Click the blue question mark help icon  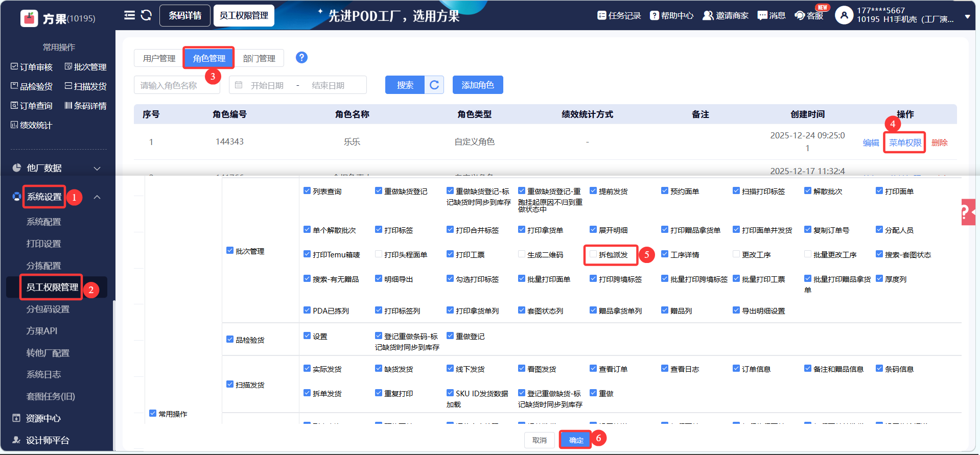[x=301, y=58]
